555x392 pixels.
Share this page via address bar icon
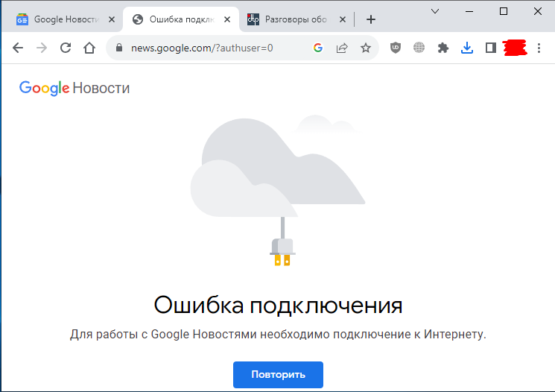(342, 48)
